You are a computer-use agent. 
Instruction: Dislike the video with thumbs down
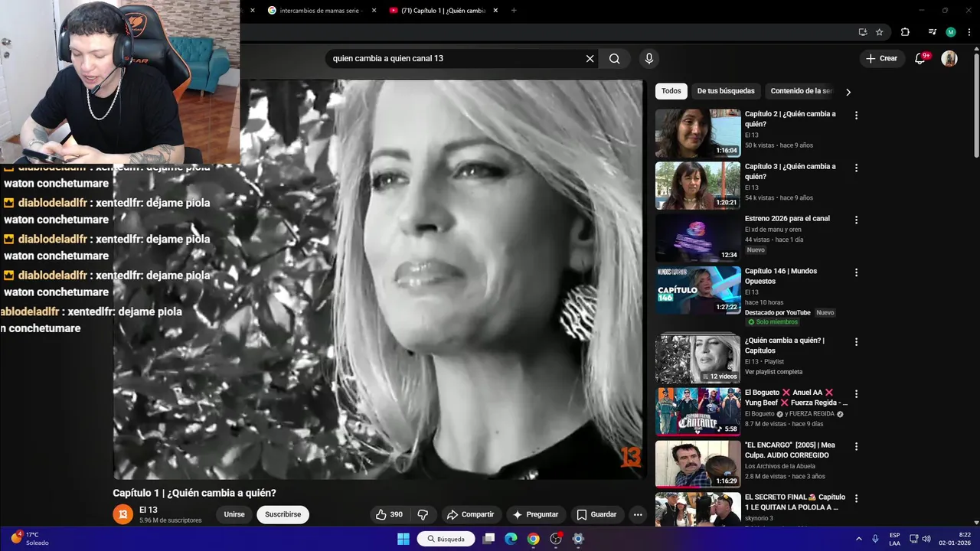coord(423,514)
